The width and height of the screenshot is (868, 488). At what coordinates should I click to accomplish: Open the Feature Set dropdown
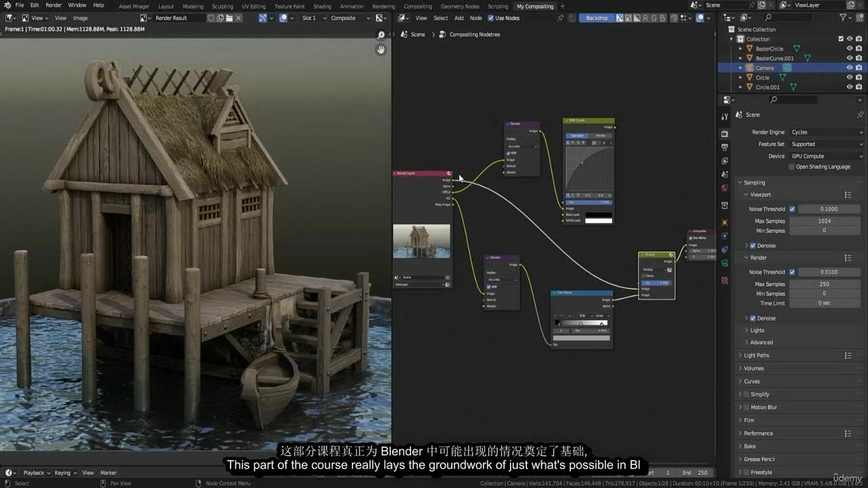coord(827,144)
